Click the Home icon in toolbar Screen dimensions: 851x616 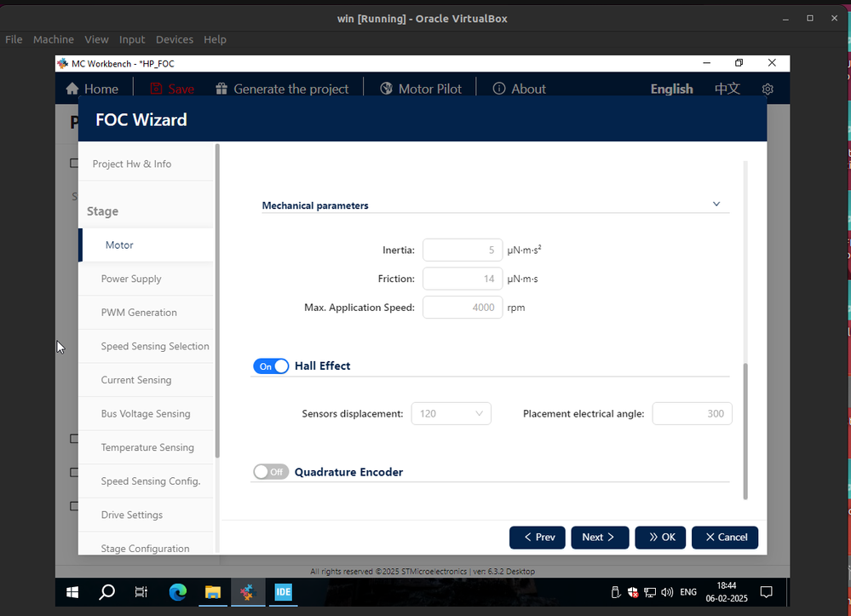(x=72, y=89)
